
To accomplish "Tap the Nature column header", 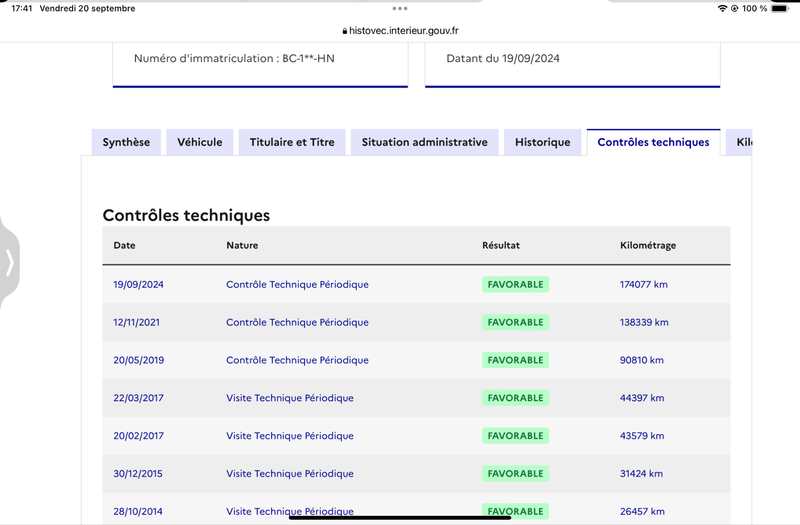I will 242,245.
